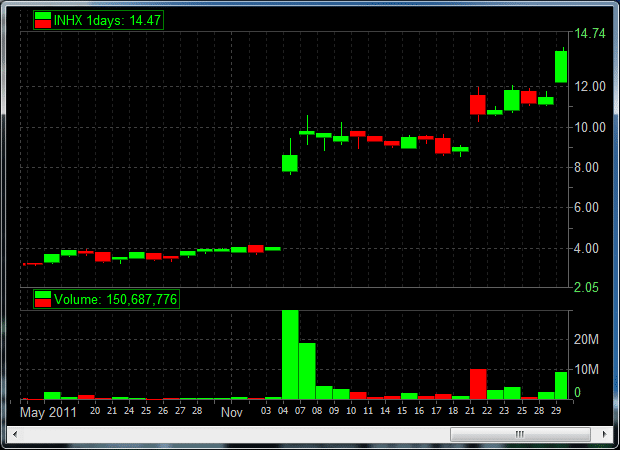The width and height of the screenshot is (620, 450).
Task: Click the 20 date label on axis
Action: tap(95, 411)
